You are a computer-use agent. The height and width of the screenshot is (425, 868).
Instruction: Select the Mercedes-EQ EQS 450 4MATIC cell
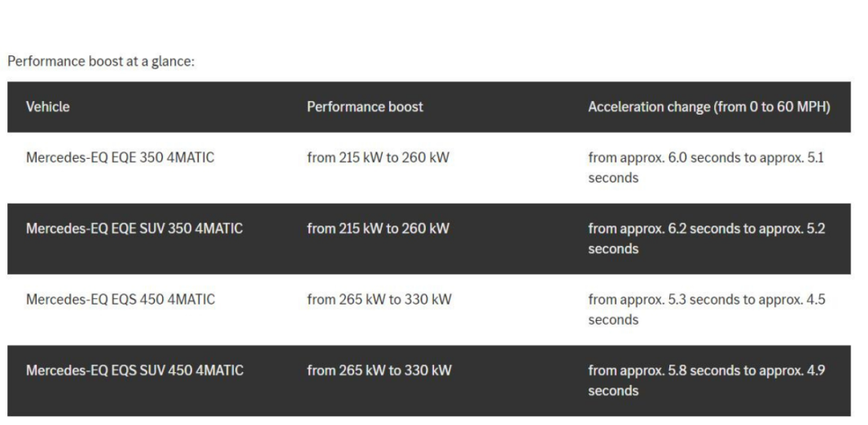(121, 300)
